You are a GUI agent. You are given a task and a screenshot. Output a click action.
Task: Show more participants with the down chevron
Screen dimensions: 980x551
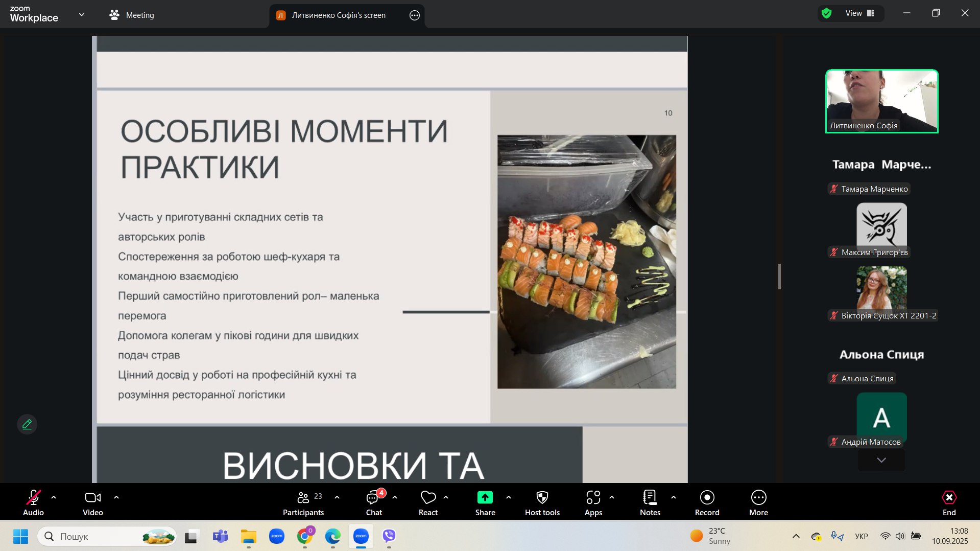pyautogui.click(x=881, y=460)
